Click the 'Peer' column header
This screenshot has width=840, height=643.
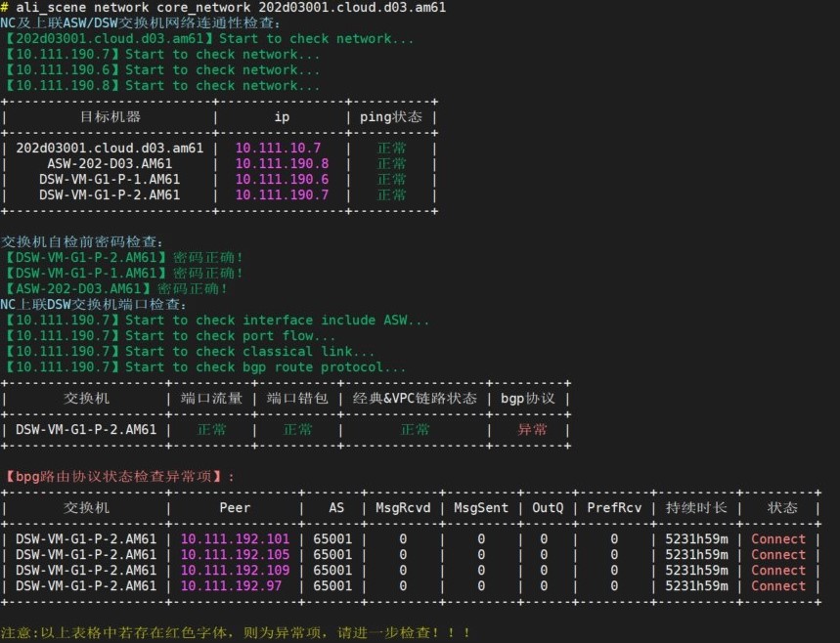click(235, 507)
